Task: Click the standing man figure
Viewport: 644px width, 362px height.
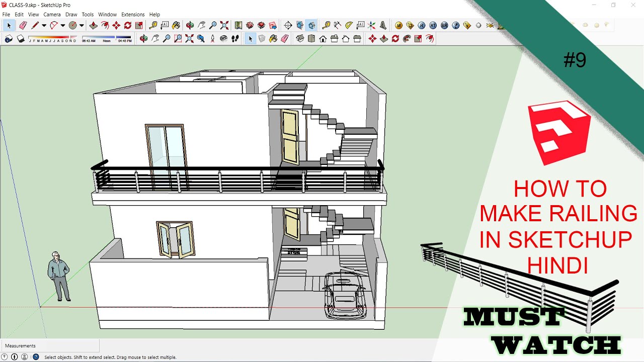Action: pyautogui.click(x=59, y=277)
